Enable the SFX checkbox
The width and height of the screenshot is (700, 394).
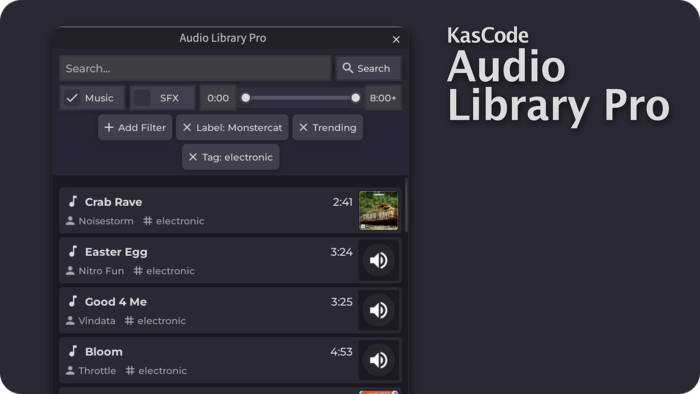(142, 98)
